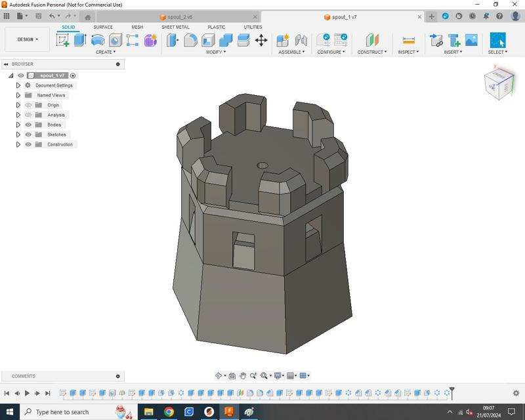525x420 pixels.
Task: Select the Pan hand tool
Action: point(243,375)
